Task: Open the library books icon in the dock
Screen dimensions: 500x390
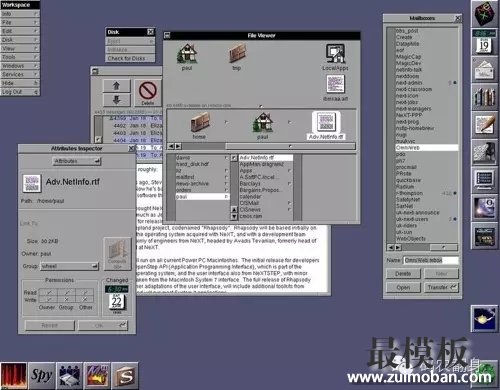Action: click(484, 97)
